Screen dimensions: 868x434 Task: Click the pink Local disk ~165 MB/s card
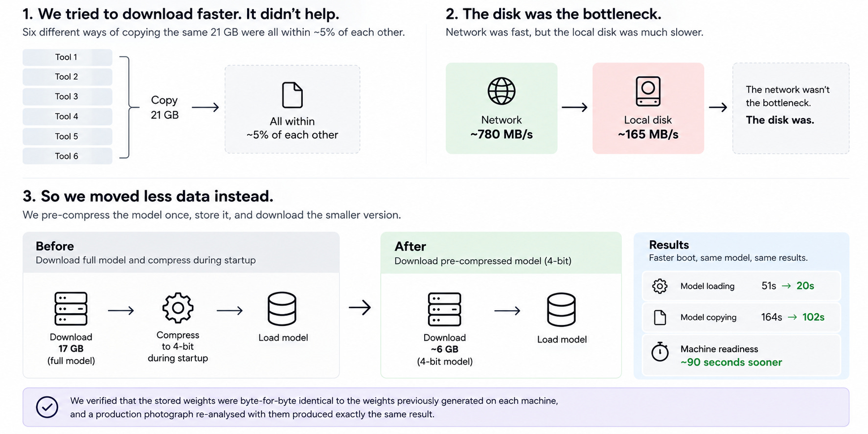point(648,108)
